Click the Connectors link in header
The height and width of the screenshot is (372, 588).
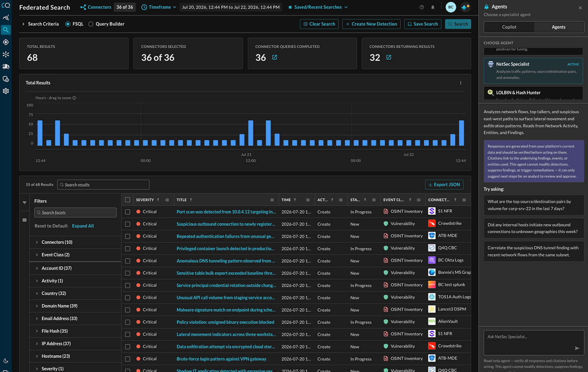(96, 7)
